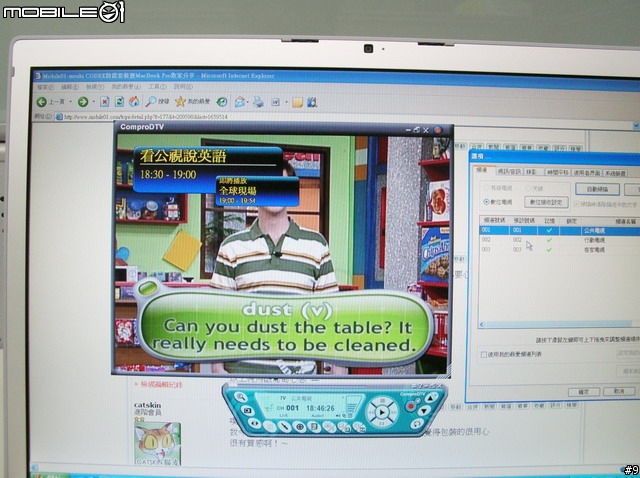Click the eye-shaped button on ComproDTV remote
The height and width of the screenshot is (478, 640).
pos(255,423)
